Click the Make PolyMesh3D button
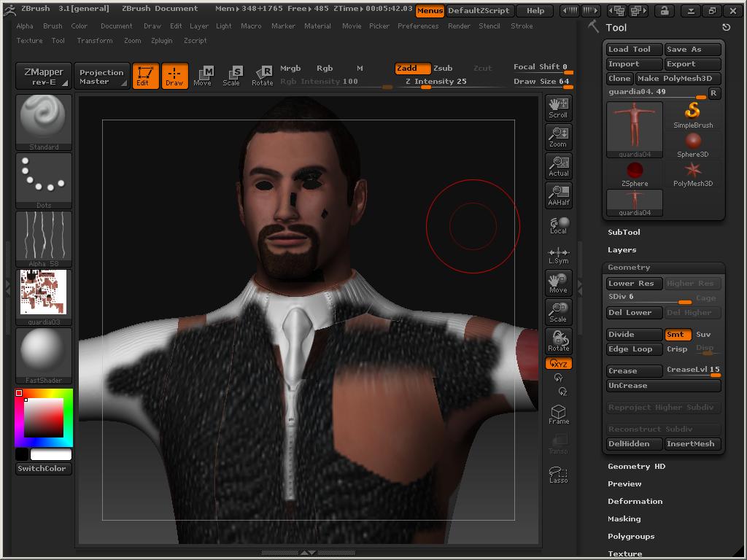This screenshot has width=747, height=560. (x=677, y=78)
